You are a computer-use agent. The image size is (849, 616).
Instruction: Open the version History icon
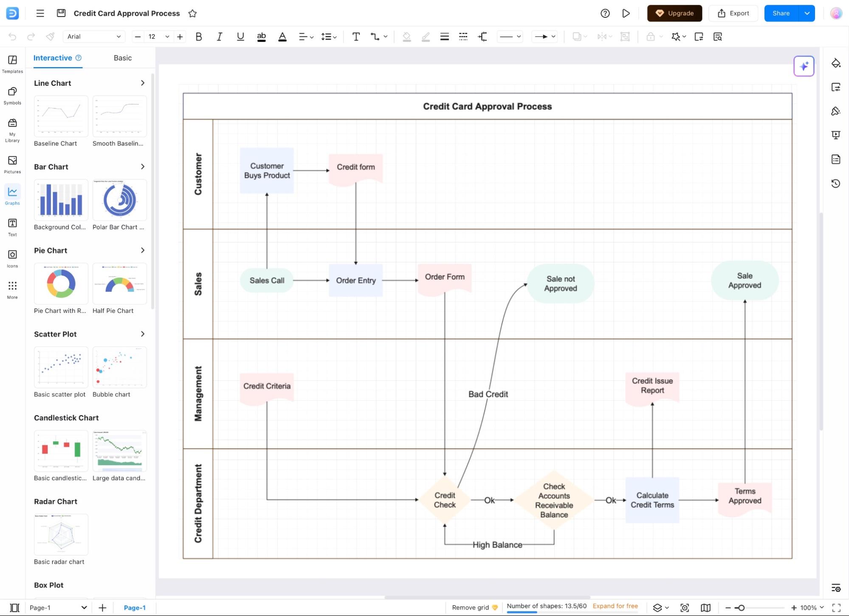click(x=835, y=183)
